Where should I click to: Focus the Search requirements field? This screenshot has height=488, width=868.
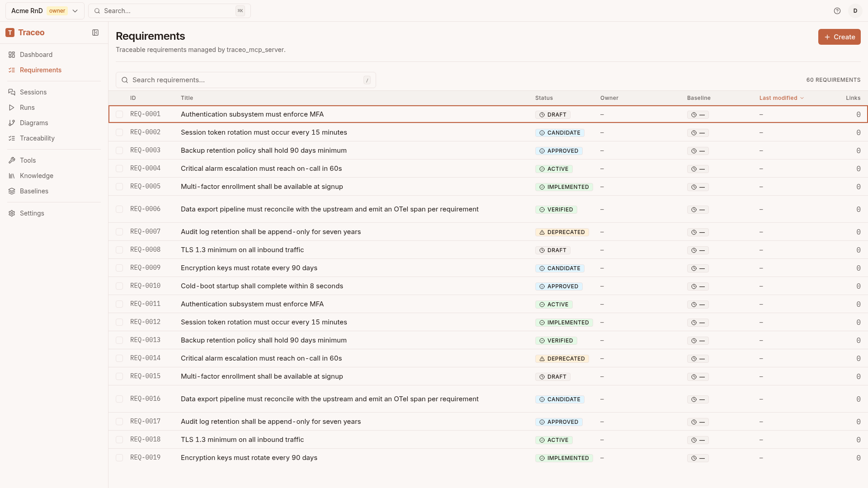coord(246,80)
